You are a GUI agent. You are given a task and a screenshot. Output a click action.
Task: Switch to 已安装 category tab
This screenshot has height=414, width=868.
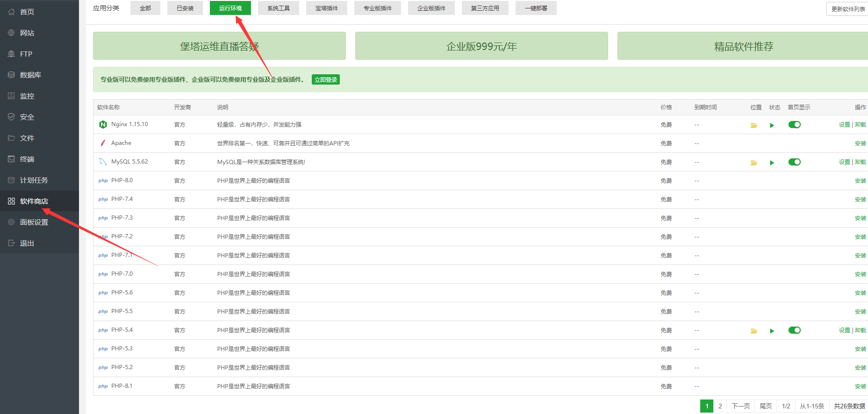click(x=185, y=8)
